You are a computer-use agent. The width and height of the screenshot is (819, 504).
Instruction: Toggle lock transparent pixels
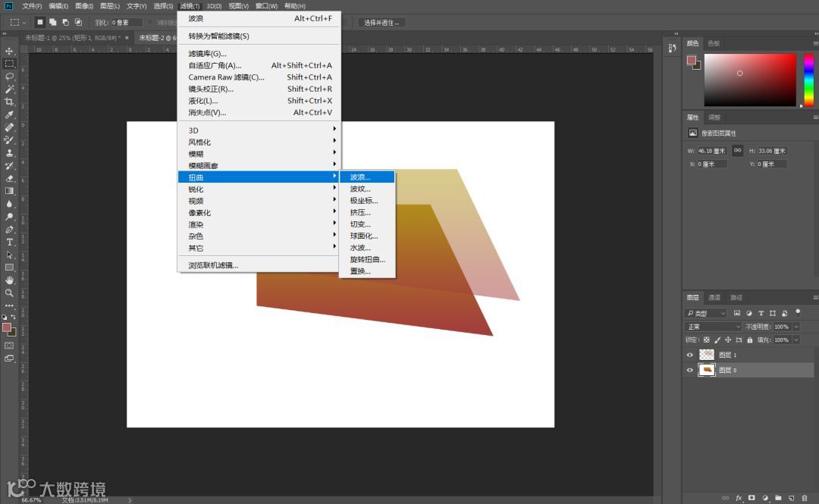pyautogui.click(x=706, y=340)
